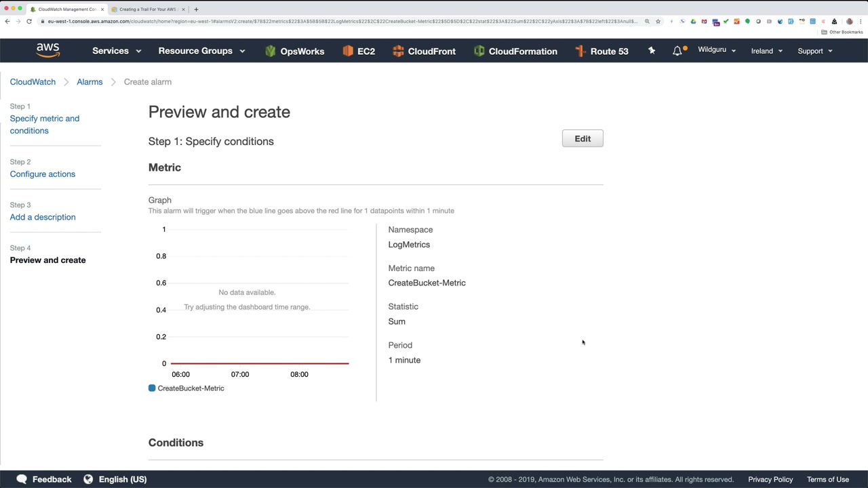
Task: Open the Chrome three-dot menu
Action: tap(861, 22)
